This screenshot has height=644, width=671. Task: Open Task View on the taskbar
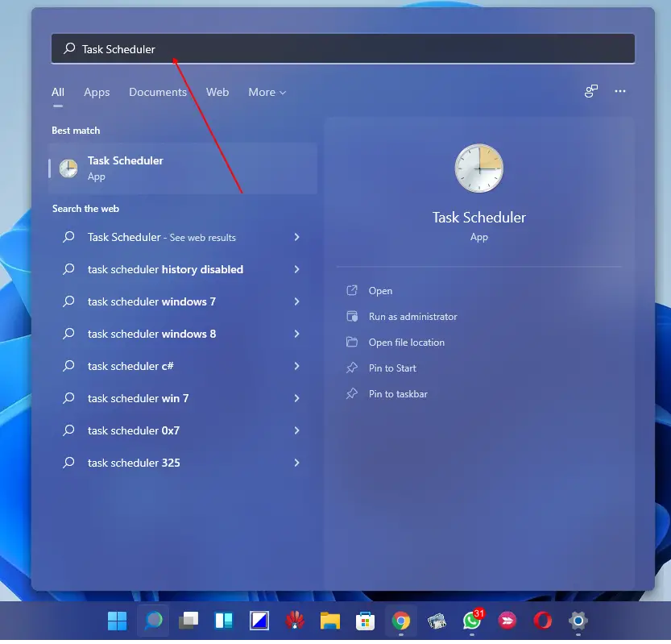(x=188, y=621)
